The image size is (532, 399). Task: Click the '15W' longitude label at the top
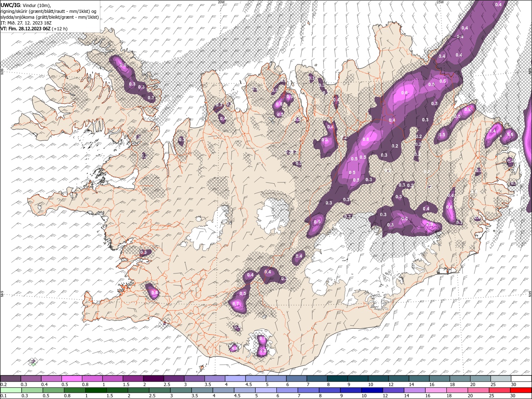tap(440, 2)
